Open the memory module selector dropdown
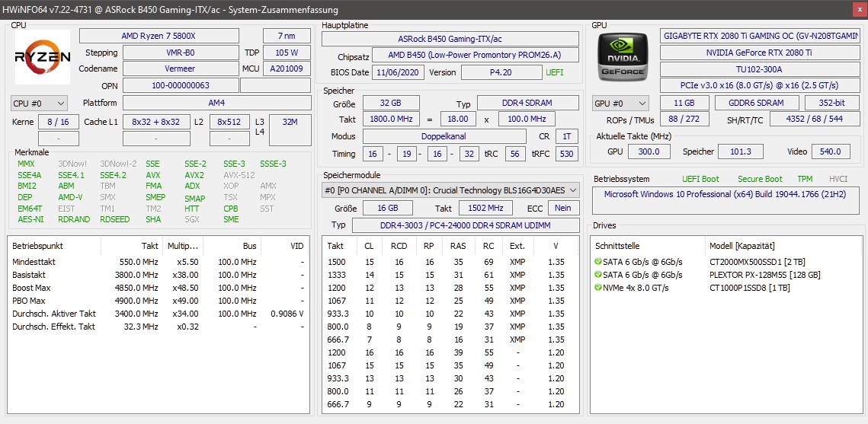Screen dimensions: 868x424 tap(450, 190)
